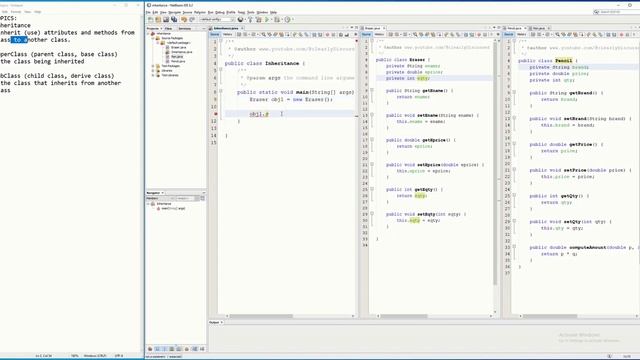Collapse the main method code fold on line 8
Viewport: 640px width, 360px height.
coord(221,91)
